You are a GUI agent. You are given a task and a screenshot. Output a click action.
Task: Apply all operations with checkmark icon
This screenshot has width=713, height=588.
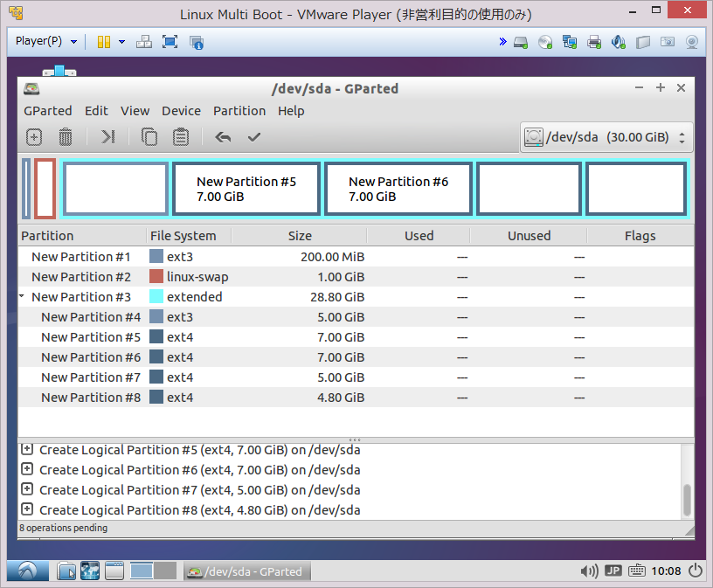tap(253, 137)
